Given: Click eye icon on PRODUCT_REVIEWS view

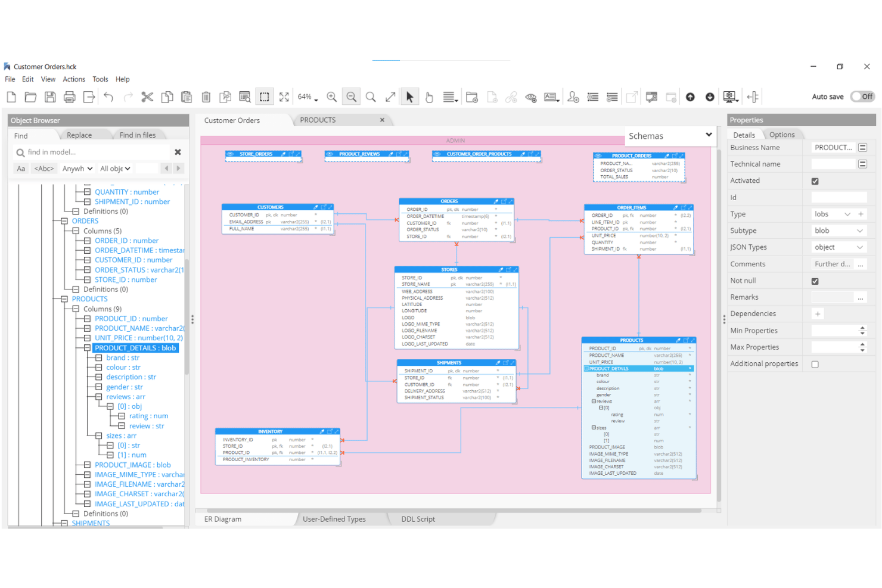Looking at the screenshot, I should click(x=330, y=154).
